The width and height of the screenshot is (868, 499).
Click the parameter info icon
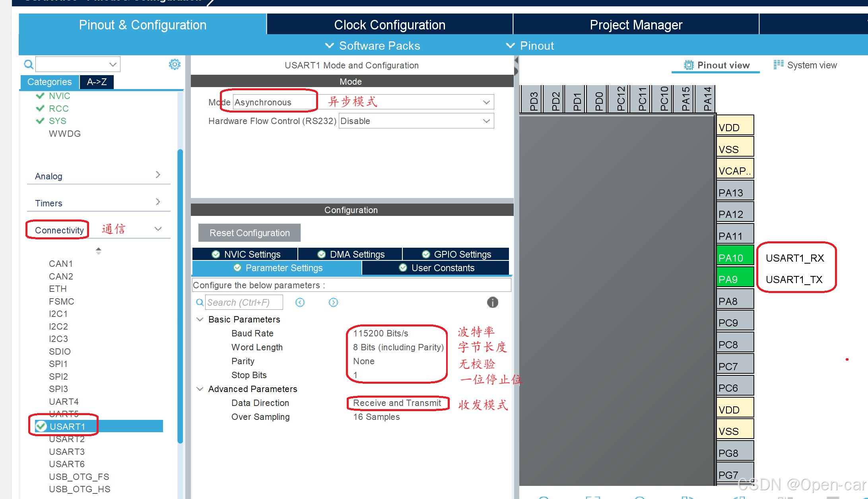pos(492,303)
